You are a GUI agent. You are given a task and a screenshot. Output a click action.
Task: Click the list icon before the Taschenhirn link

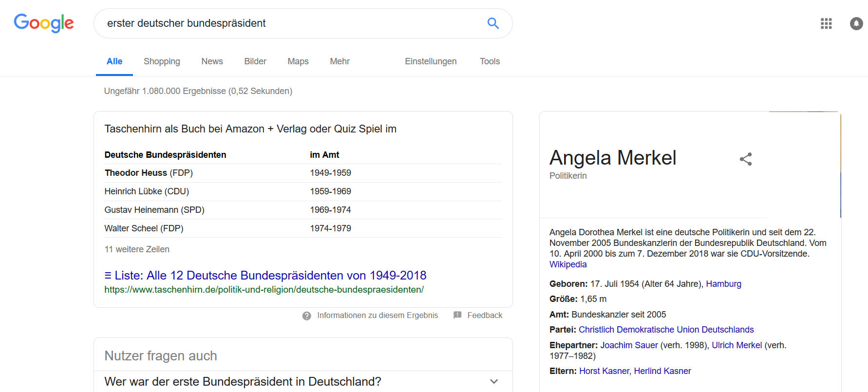coord(108,275)
